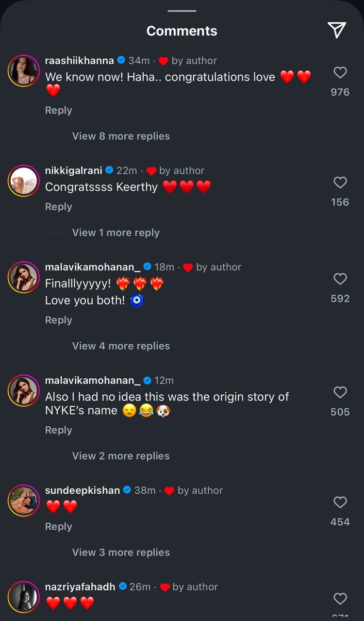Open the nazriyafahadh username link

pos(80,587)
